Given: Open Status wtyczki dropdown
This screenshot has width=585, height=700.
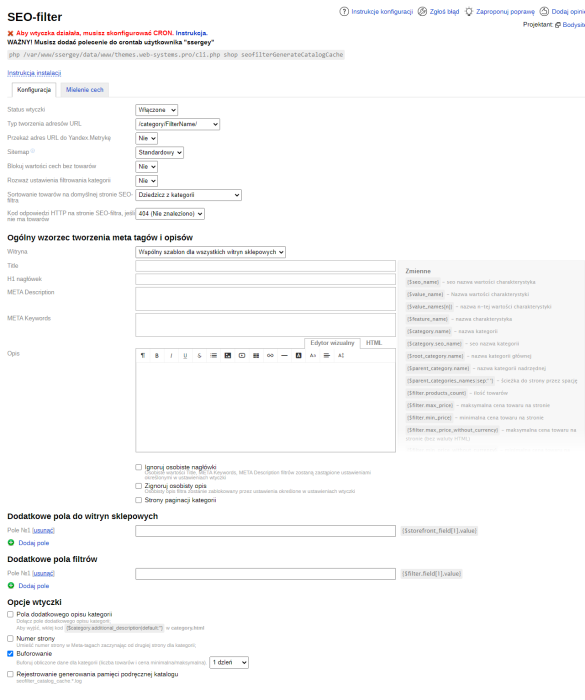Looking at the screenshot, I should (156, 110).
